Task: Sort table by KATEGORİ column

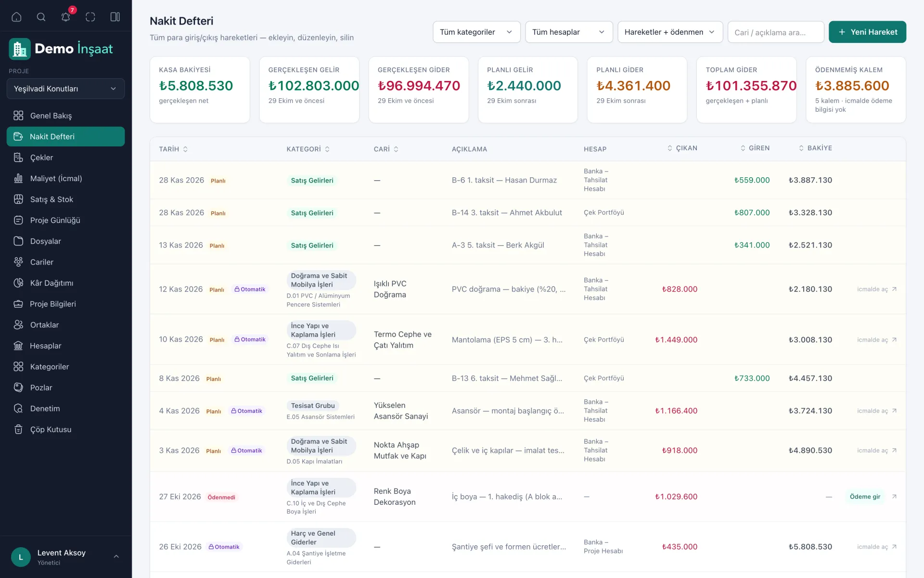Action: pos(308,149)
